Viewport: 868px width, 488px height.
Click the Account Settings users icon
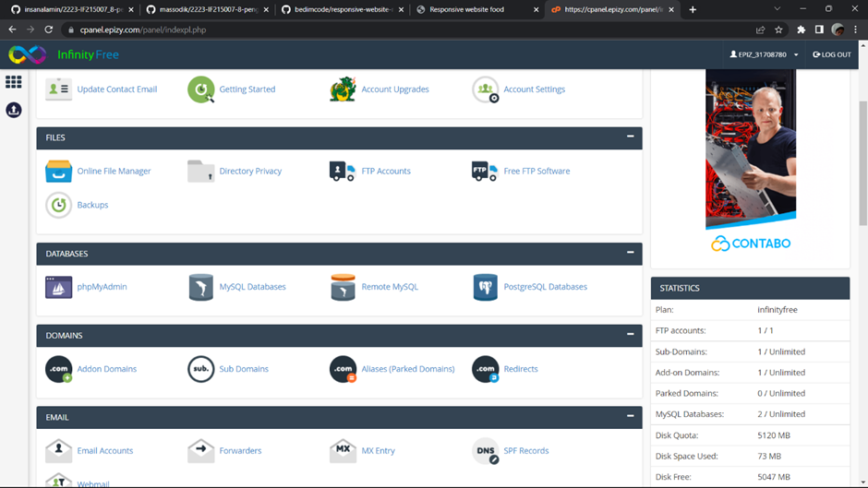click(x=485, y=89)
